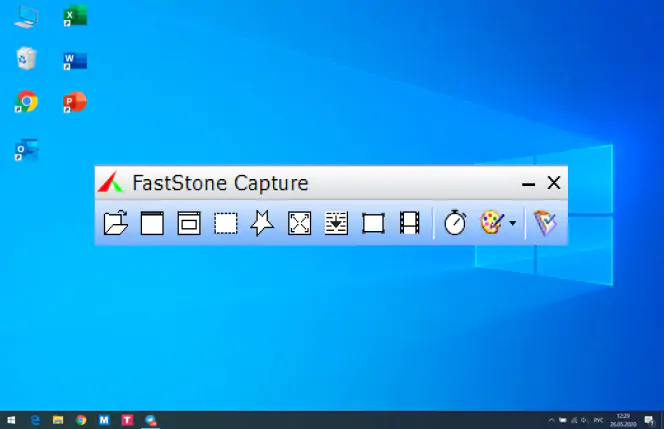Open the red T taskbar app
The image size is (664, 429).
[x=127, y=420]
